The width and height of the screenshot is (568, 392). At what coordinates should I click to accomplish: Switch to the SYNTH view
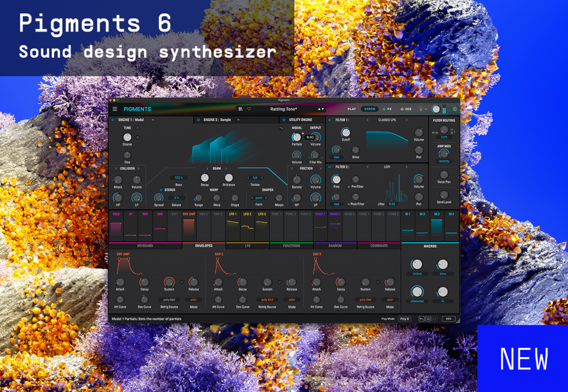[370, 109]
